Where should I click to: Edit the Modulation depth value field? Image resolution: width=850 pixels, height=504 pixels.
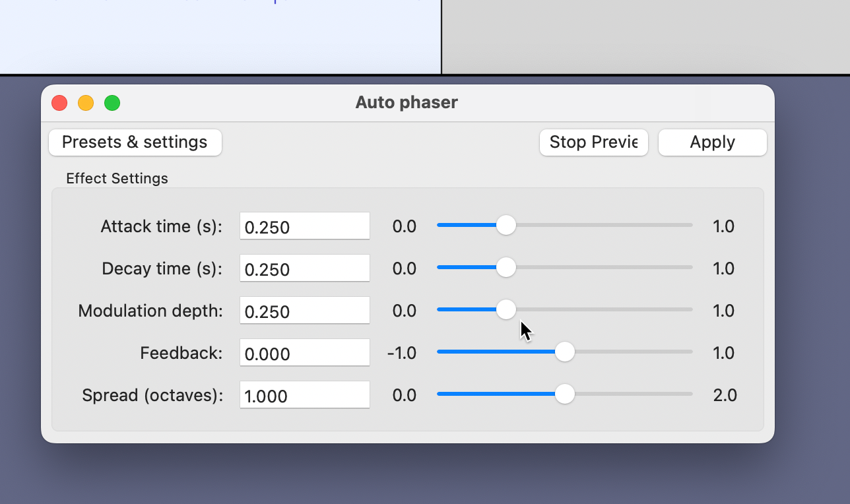point(304,310)
